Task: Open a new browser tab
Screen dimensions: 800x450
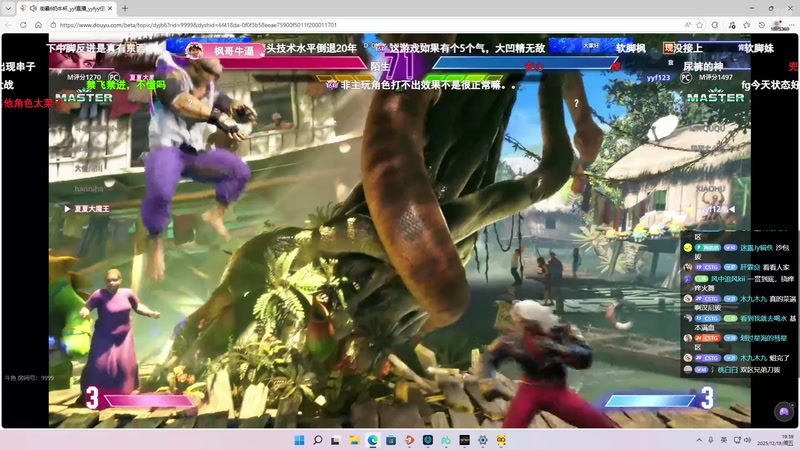Action: 125,8
